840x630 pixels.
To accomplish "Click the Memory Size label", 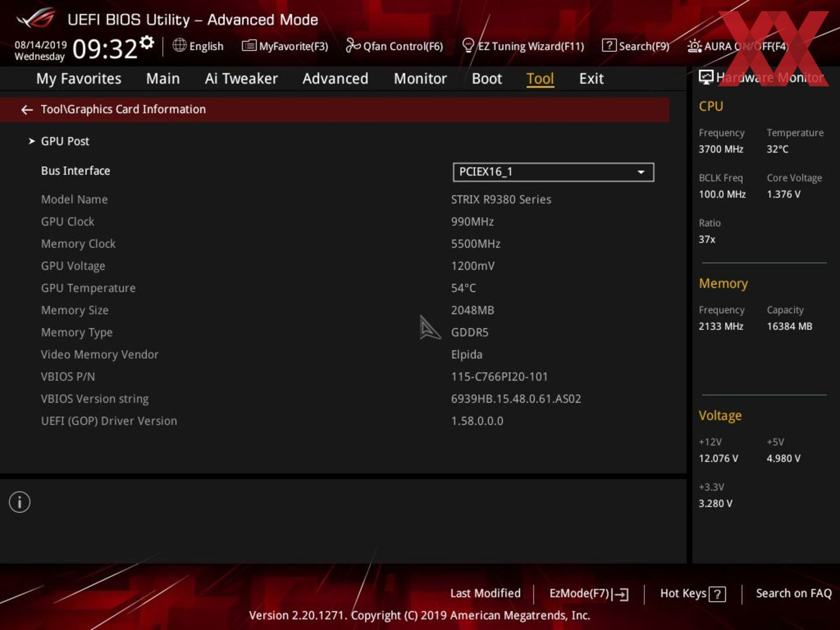I will coord(75,311).
